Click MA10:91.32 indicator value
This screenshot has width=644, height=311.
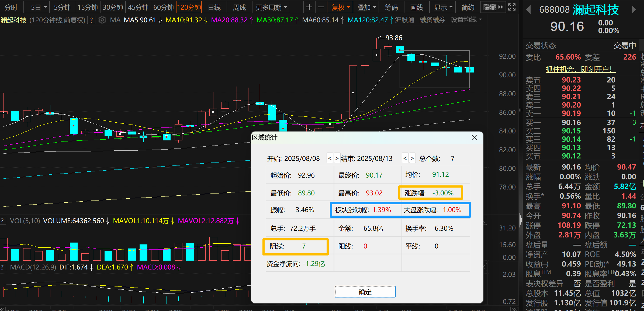(186, 20)
